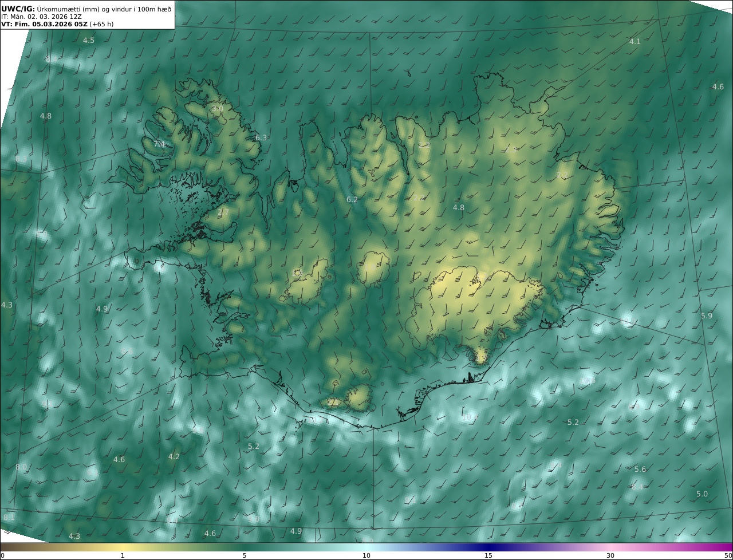Click the colorbar tick label 50
This screenshot has height=560, width=733.
click(x=728, y=555)
